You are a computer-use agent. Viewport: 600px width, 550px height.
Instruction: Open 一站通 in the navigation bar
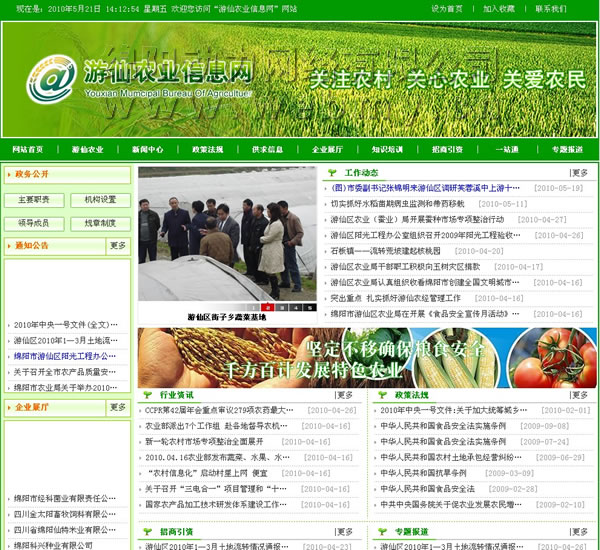(507, 149)
